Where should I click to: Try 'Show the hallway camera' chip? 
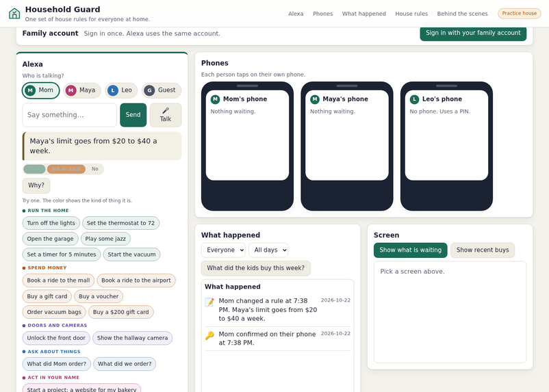click(x=132, y=338)
